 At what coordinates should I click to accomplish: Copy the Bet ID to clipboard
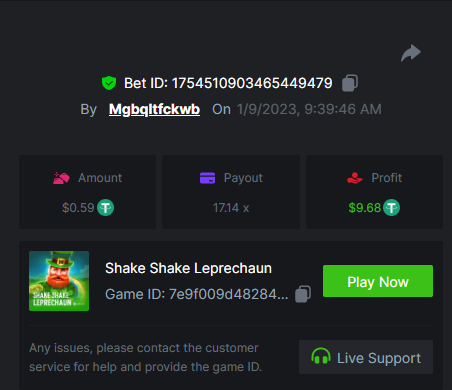pyautogui.click(x=350, y=83)
